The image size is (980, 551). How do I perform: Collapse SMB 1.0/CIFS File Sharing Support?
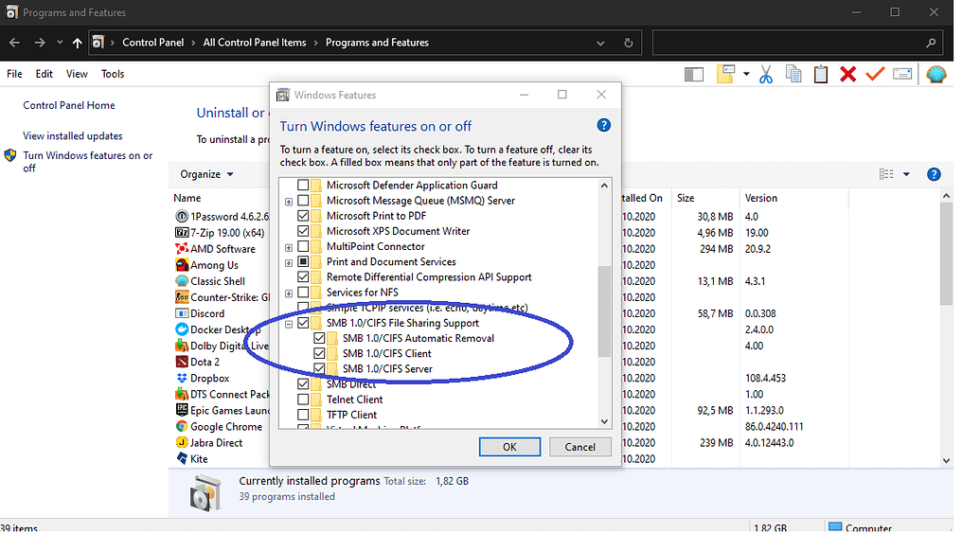coord(289,322)
